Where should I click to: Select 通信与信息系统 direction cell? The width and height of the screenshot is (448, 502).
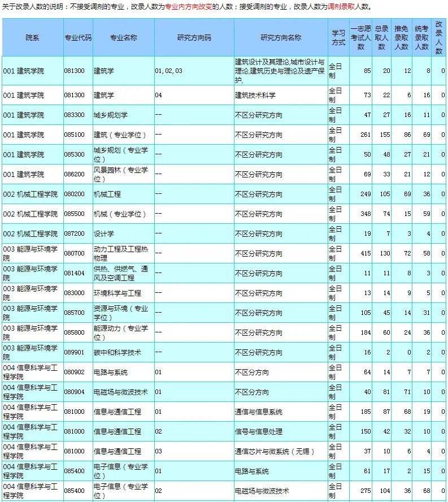tap(281, 412)
